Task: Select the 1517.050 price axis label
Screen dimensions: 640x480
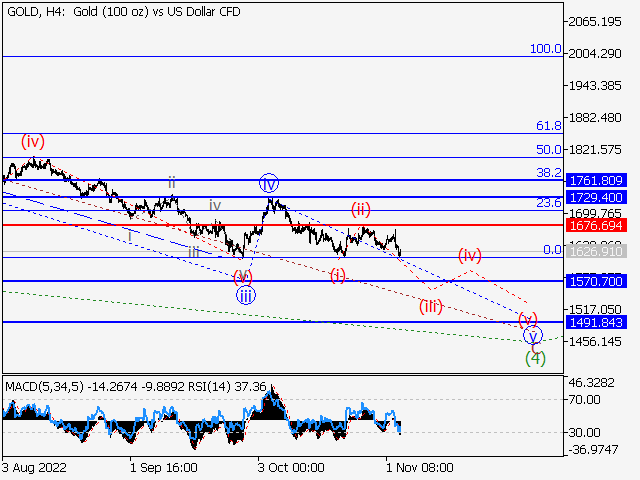Action: coord(595,309)
